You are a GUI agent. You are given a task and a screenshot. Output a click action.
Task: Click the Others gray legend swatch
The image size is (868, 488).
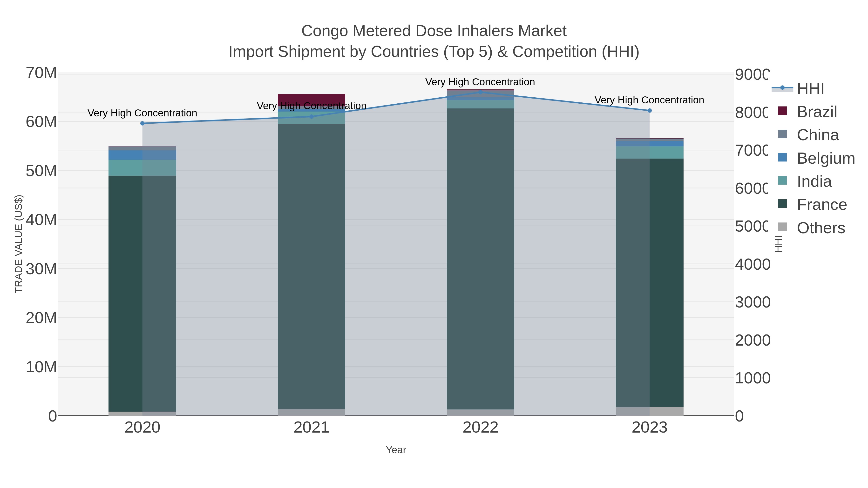(x=782, y=227)
